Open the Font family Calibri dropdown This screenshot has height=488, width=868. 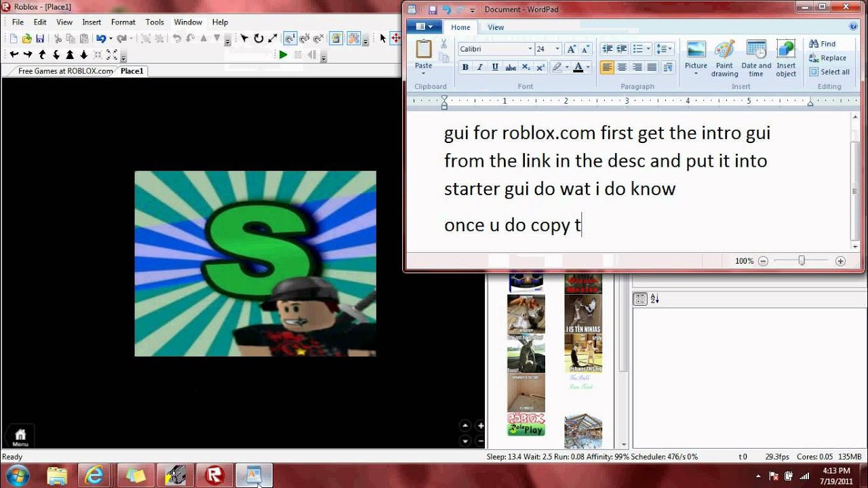click(x=530, y=49)
